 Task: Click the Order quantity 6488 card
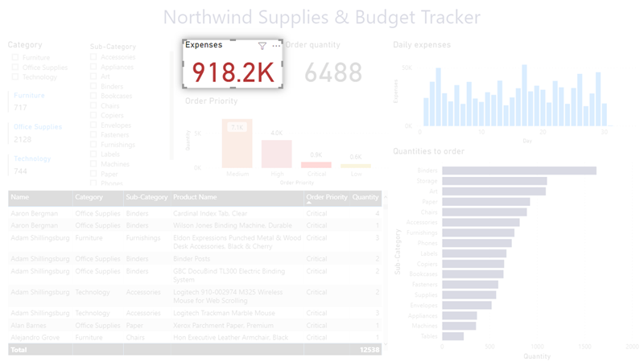(x=332, y=72)
